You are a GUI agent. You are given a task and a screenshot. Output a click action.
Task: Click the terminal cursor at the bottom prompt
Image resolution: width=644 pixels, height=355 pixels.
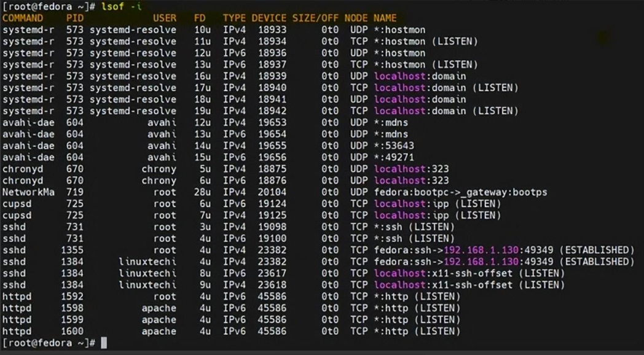pos(104,343)
